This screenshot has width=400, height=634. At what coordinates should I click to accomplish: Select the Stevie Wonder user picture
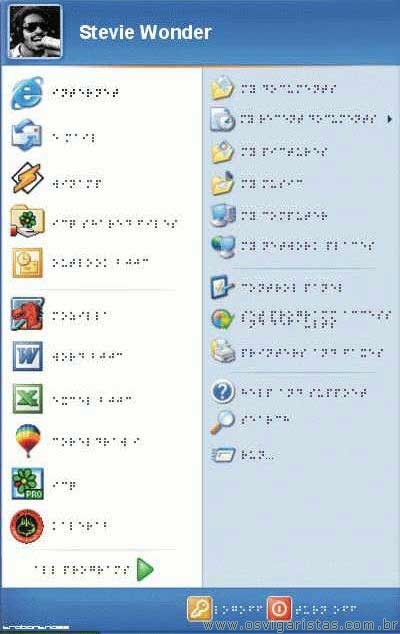click(35, 32)
